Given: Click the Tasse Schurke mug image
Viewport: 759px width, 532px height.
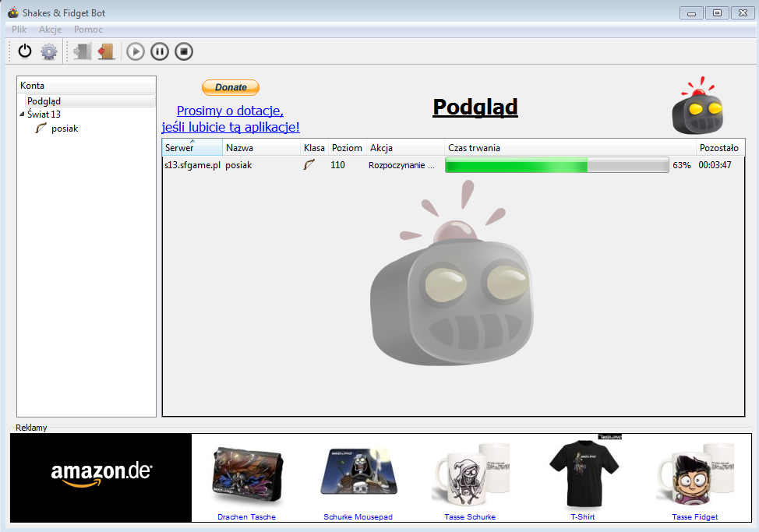Looking at the screenshot, I should 470,475.
